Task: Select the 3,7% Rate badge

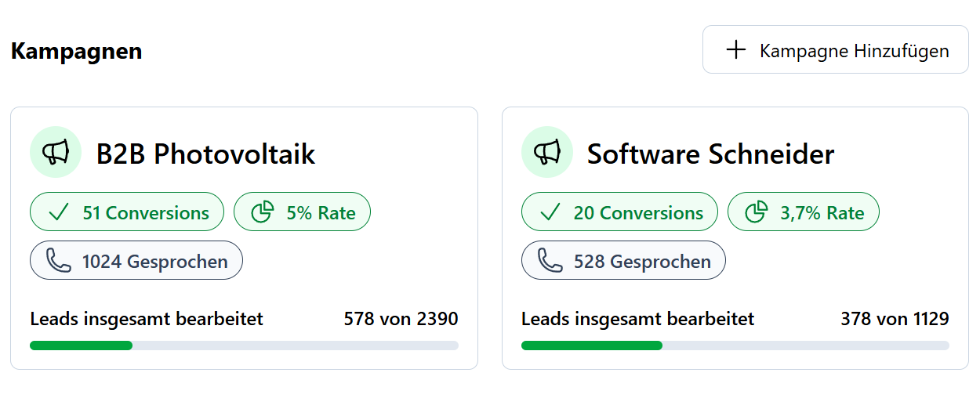Action: pos(804,212)
